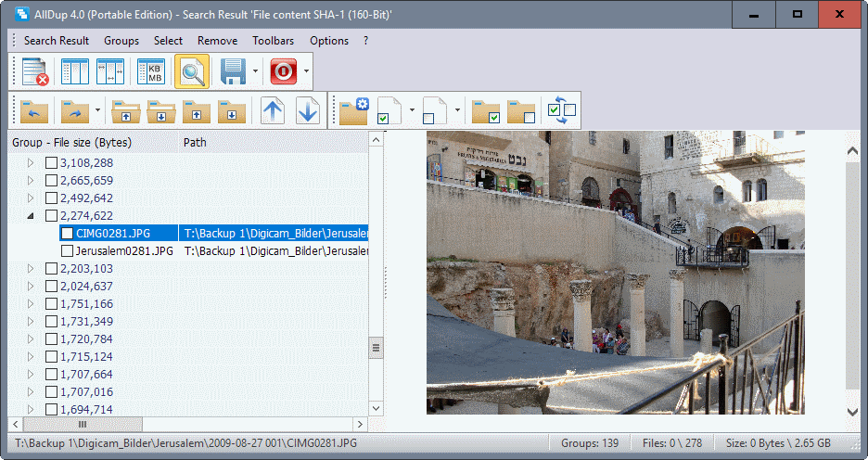This screenshot has height=460, width=868.
Task: Click the save search result floppy icon
Action: (232, 71)
